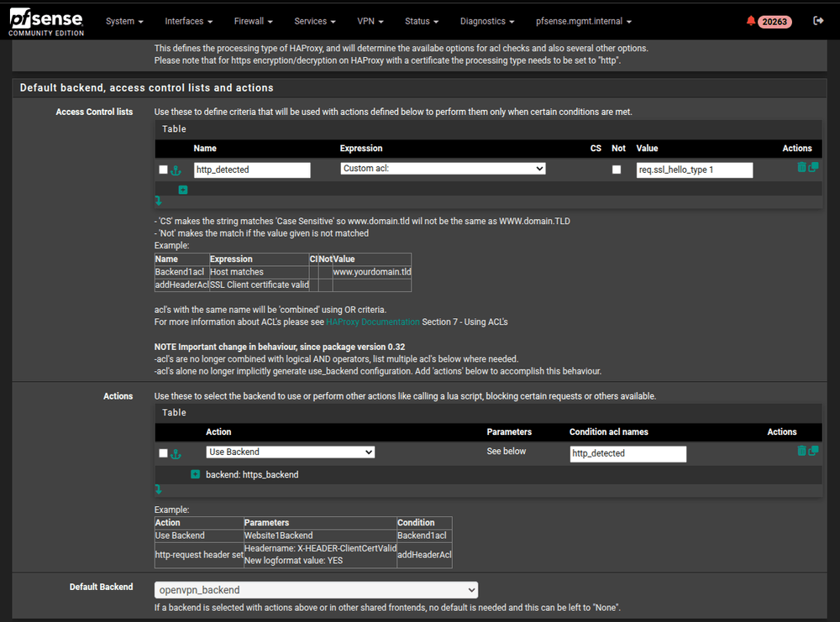The image size is (840, 622).
Task: Click the ACL Name field http_detected
Action: (x=252, y=170)
